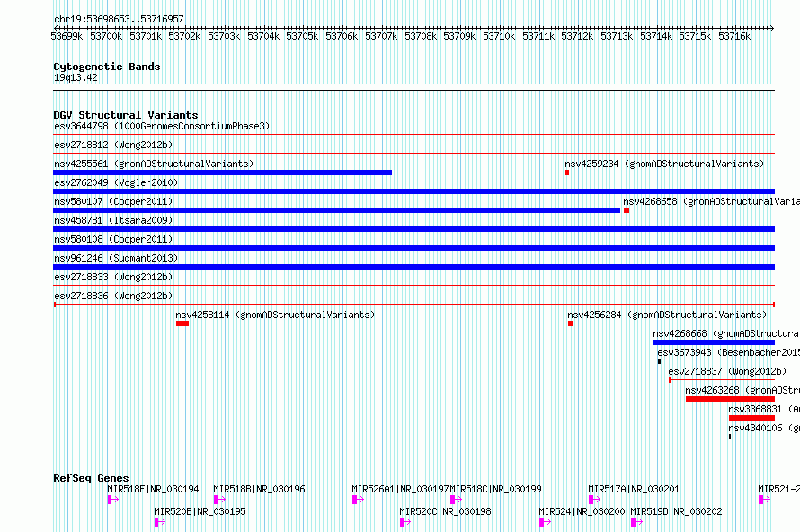Viewport: 800px width, 532px height.
Task: Click the MIR520C gene arrow glyph
Action: click(x=405, y=522)
